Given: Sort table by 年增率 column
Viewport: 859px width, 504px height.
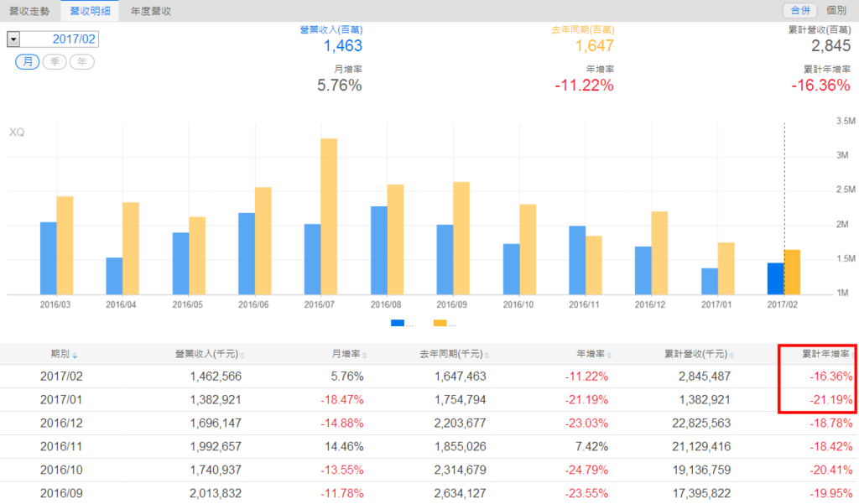Looking at the screenshot, I should point(594,355).
